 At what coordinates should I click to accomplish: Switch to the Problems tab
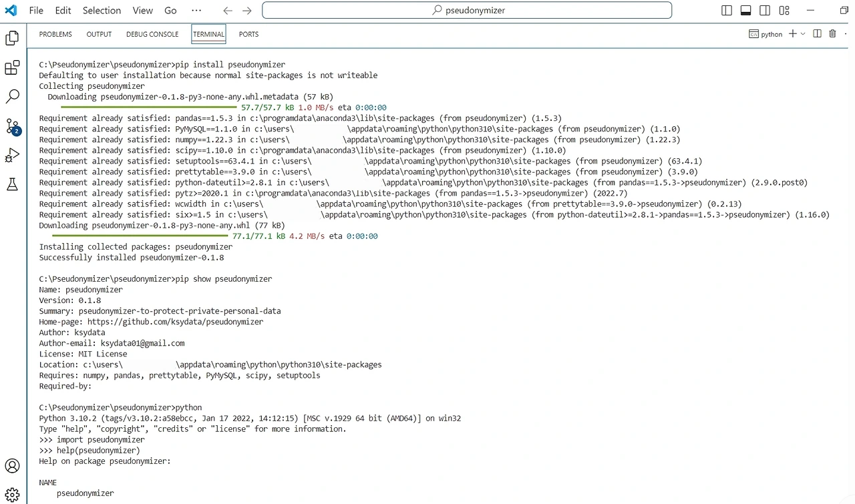point(55,34)
